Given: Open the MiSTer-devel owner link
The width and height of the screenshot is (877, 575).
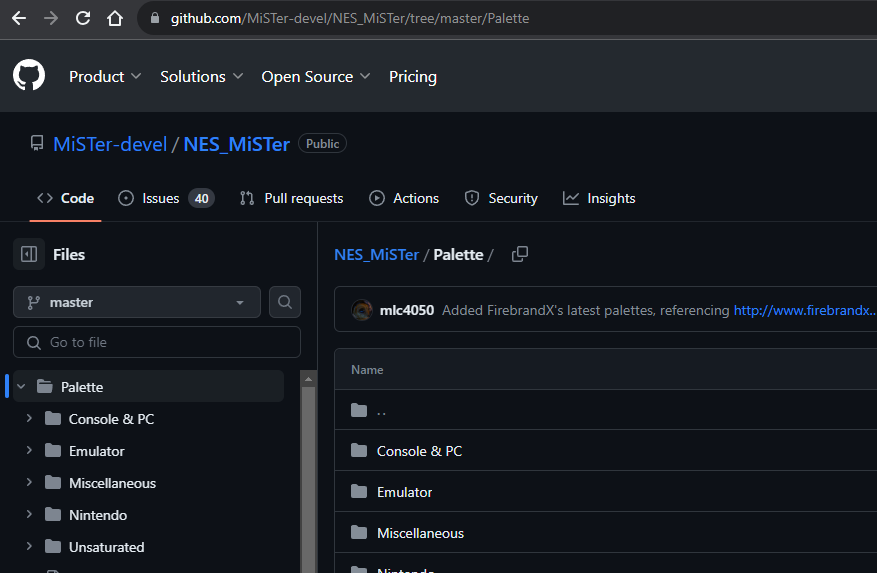Looking at the screenshot, I should point(110,144).
